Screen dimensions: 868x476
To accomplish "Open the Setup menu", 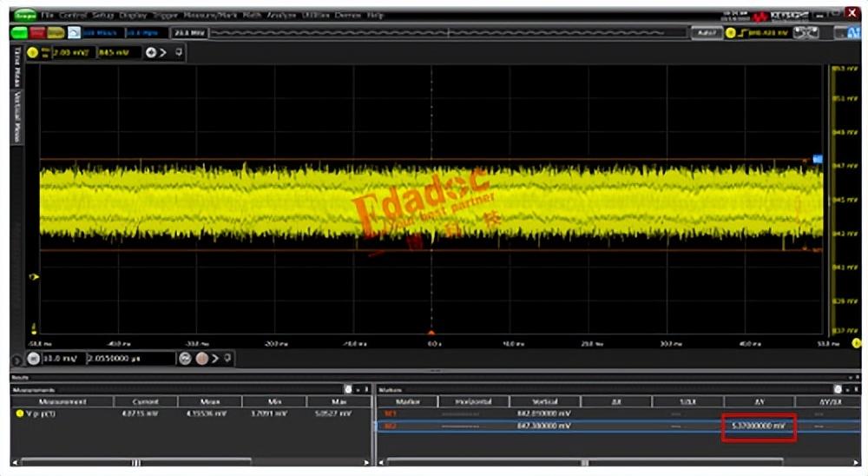I will [102, 15].
